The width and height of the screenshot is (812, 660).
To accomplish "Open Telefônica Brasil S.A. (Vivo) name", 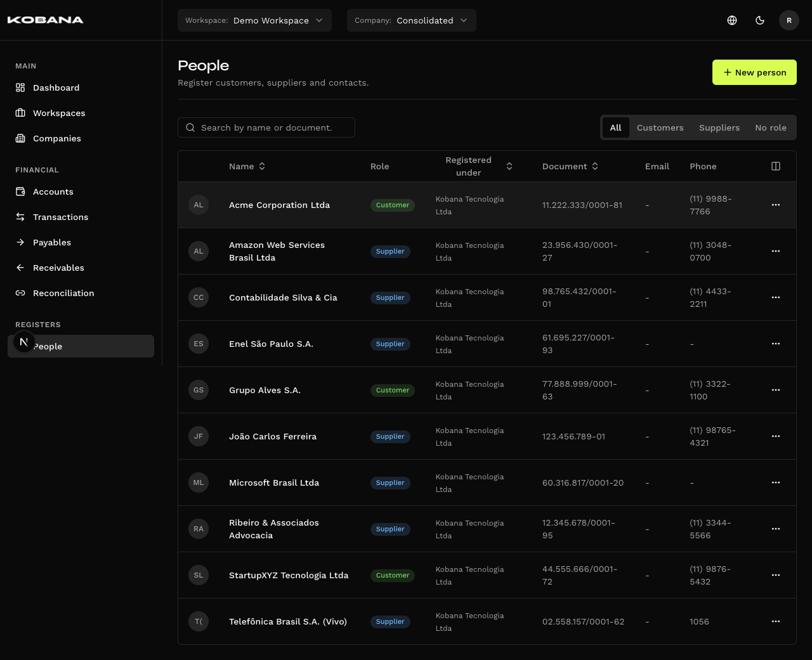I will click(288, 621).
